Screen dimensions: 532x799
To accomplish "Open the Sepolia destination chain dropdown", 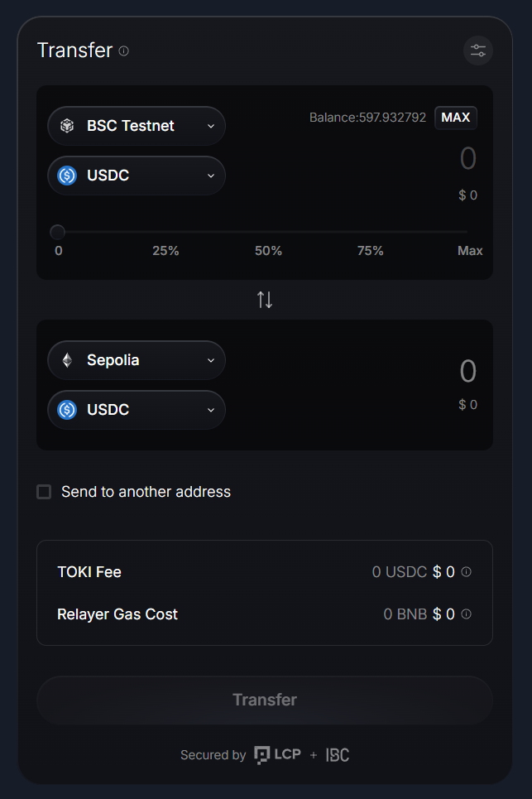I will [x=137, y=360].
